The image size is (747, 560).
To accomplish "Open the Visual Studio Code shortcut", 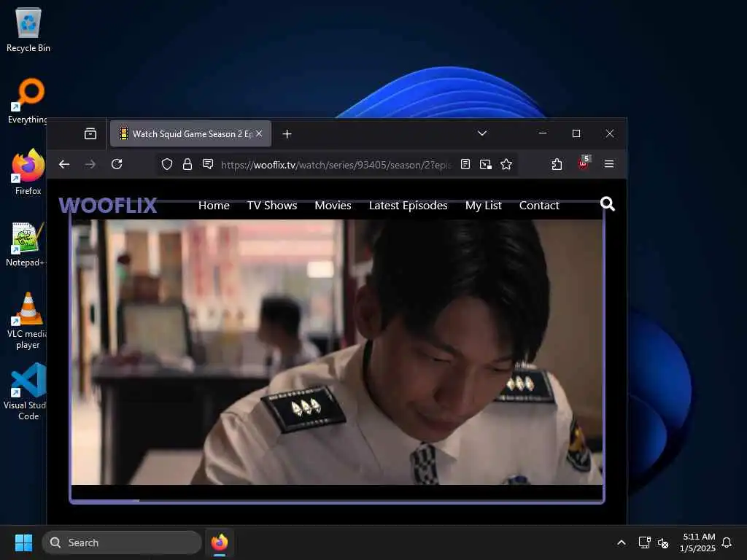I will point(27,392).
